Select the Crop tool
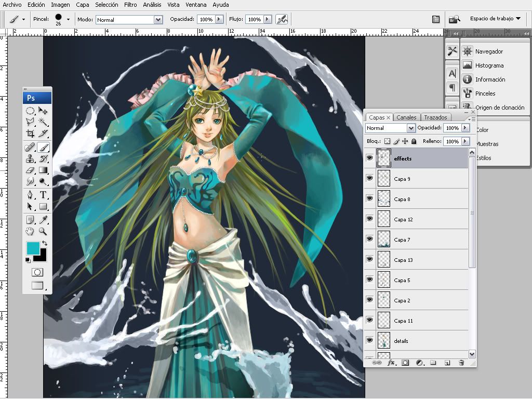 pos(30,134)
